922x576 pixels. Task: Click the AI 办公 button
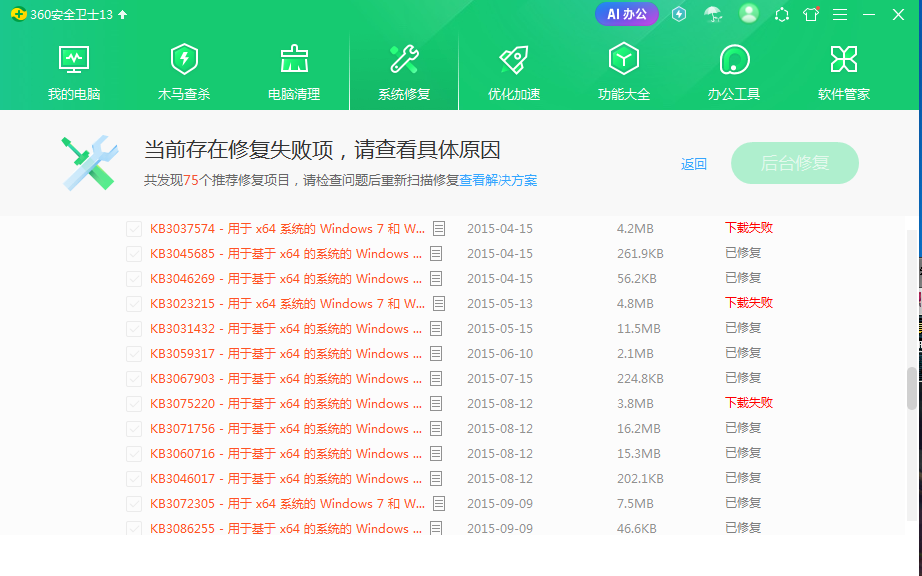[x=627, y=14]
